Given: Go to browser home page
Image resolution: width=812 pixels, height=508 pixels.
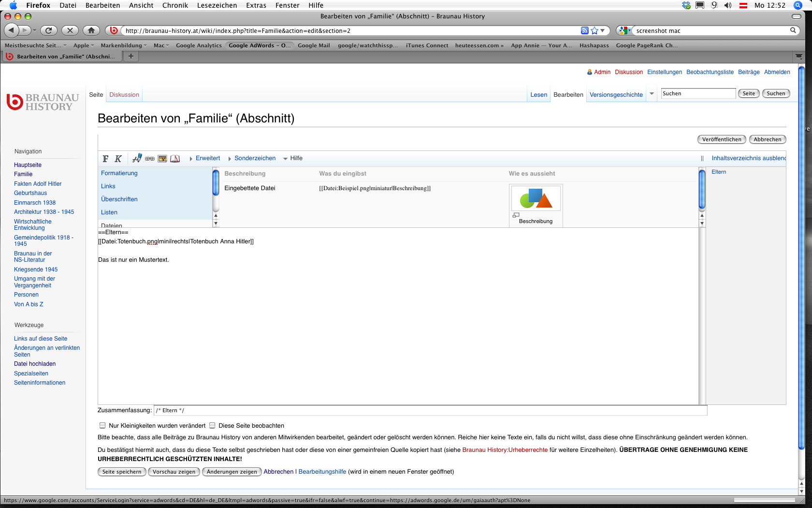Looking at the screenshot, I should (x=91, y=30).
